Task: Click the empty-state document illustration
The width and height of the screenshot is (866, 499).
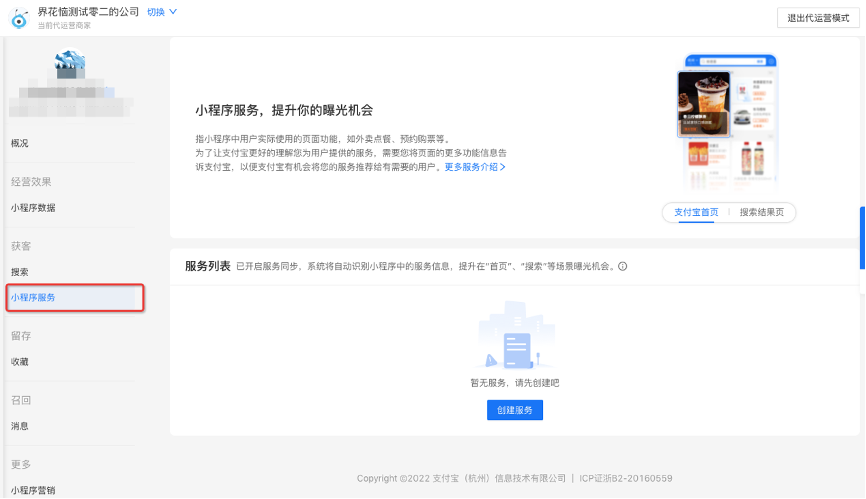Action: (x=516, y=335)
